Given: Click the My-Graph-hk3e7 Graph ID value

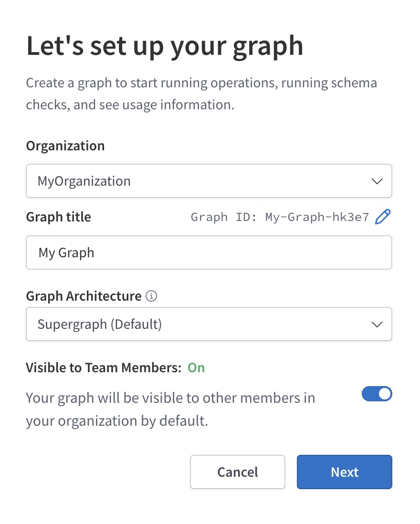Looking at the screenshot, I should [317, 217].
